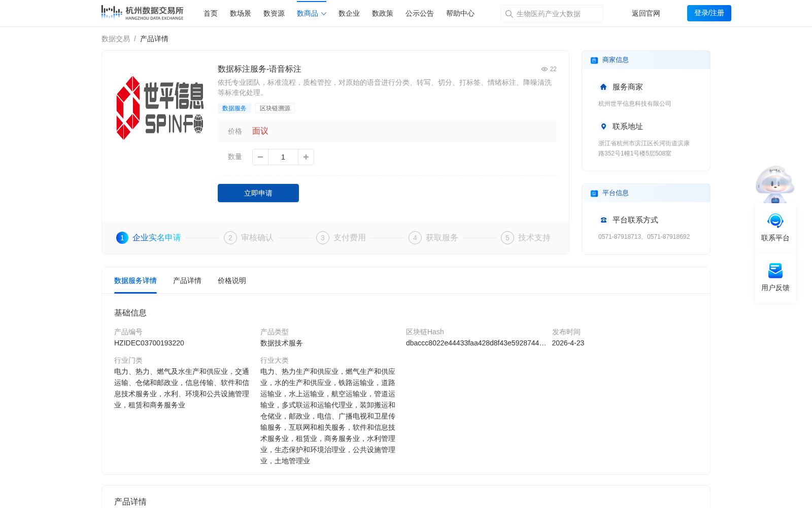Viewport: 812px width, 508px height.
Task: Click the 世平信息 SPINFO product logo
Action: tap(160, 108)
